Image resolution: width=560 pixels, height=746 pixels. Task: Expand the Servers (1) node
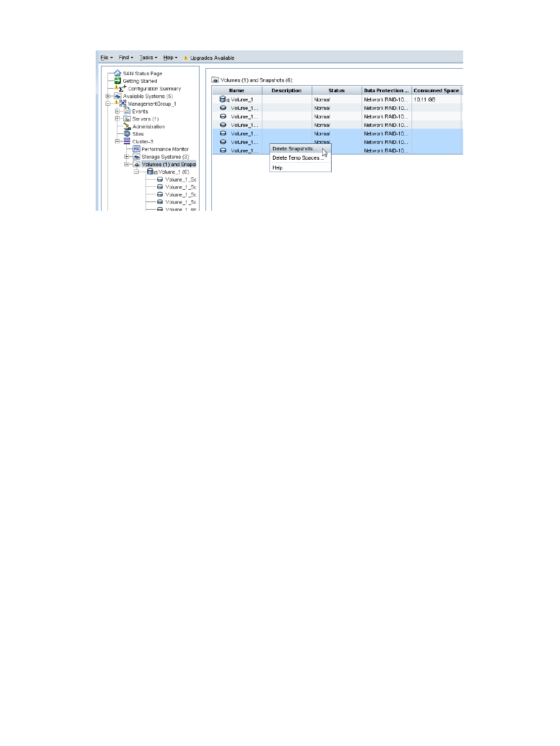117,119
